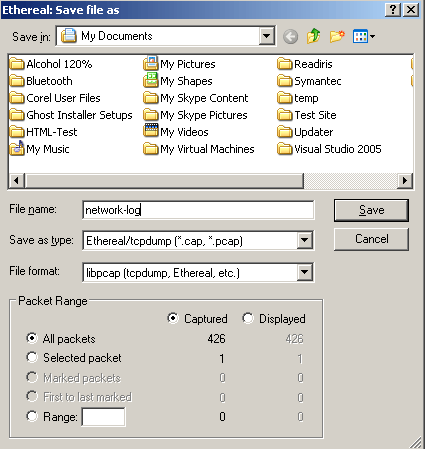Choose the Range radio option
425x449 pixels.
[x=32, y=416]
